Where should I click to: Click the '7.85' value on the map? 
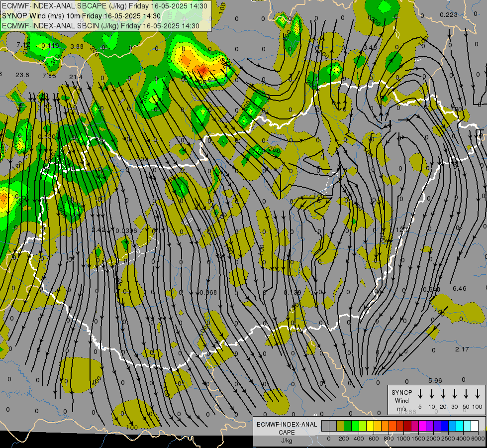click(x=49, y=76)
